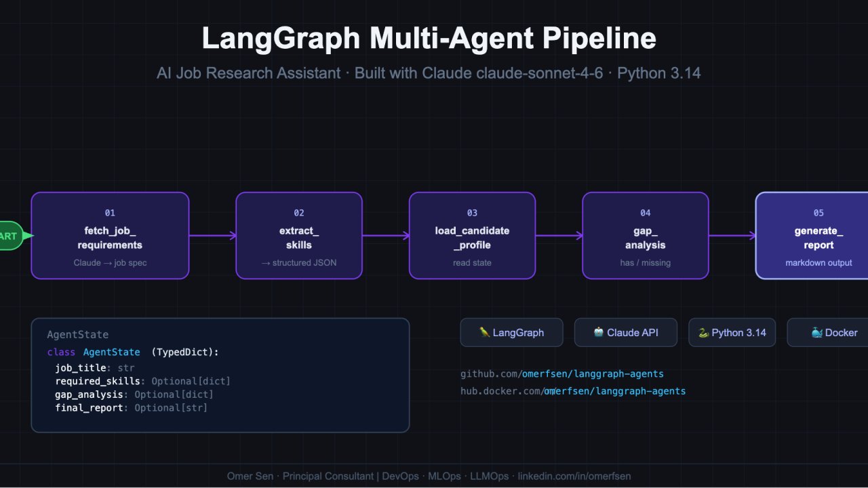Select the 05 generate_report node

point(812,236)
